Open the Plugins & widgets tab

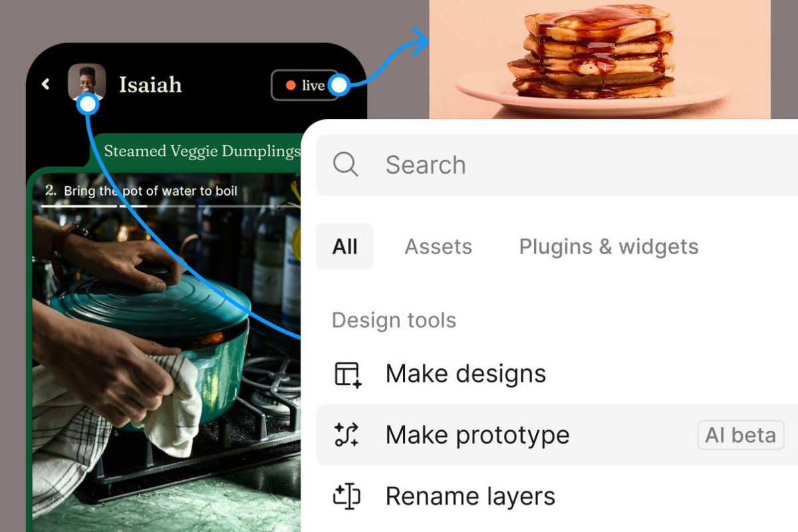click(x=608, y=247)
